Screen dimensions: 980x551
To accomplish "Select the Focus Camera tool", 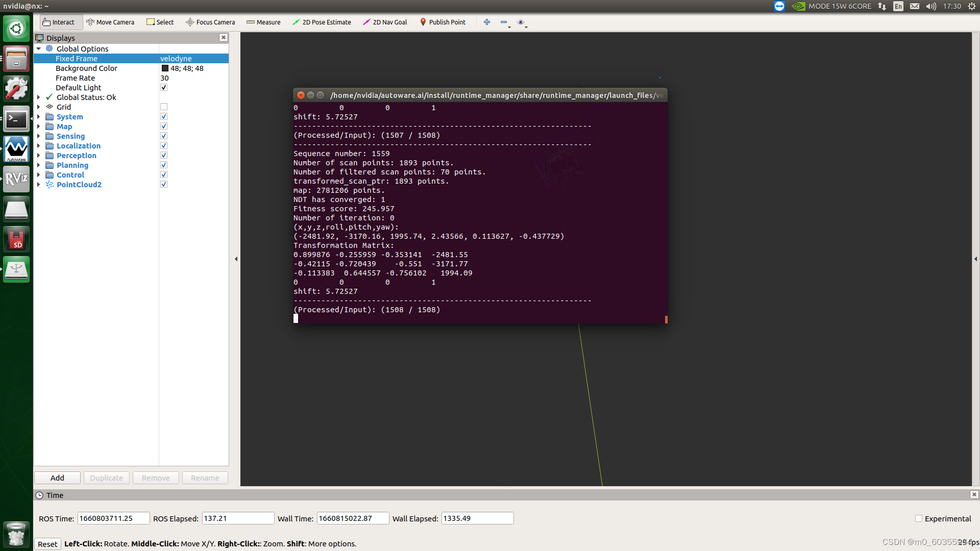I will [210, 22].
